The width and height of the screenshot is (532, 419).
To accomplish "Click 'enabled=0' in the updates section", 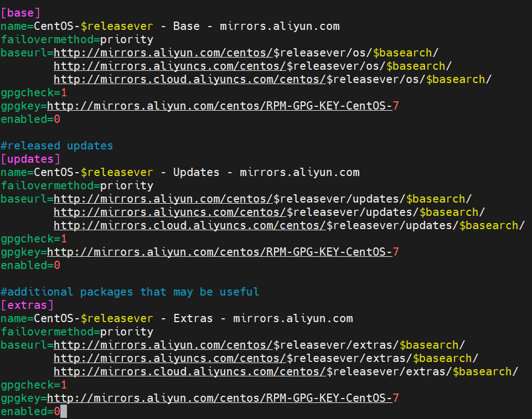I will pos(30,265).
